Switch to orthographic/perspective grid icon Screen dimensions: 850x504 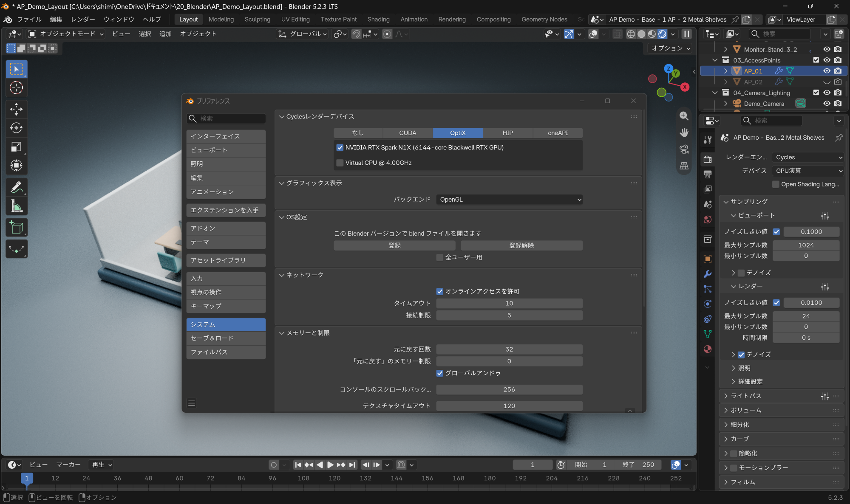[684, 166]
